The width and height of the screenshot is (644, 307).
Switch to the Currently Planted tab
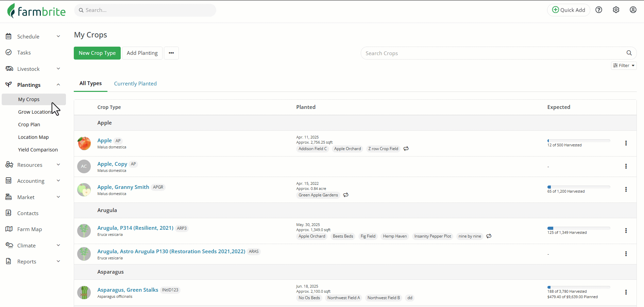(135, 84)
